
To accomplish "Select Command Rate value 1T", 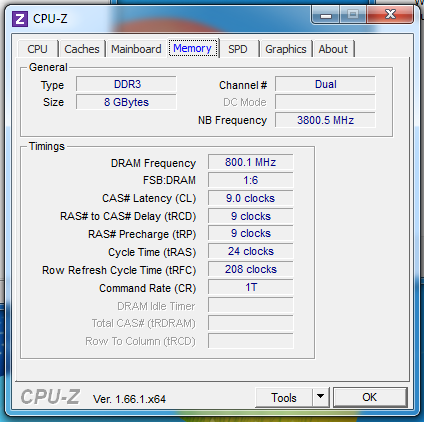I will pyautogui.click(x=251, y=287).
